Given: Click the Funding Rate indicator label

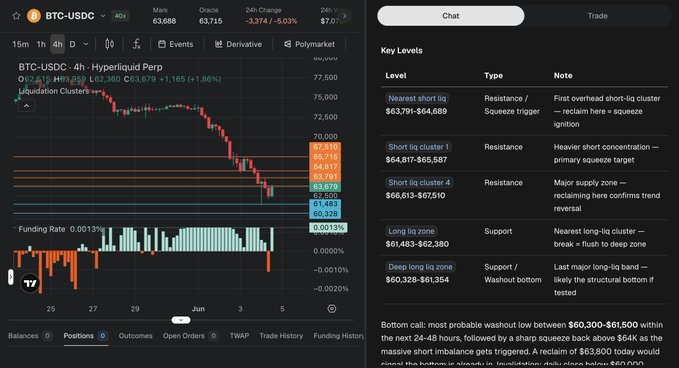Looking at the screenshot, I should coord(42,229).
